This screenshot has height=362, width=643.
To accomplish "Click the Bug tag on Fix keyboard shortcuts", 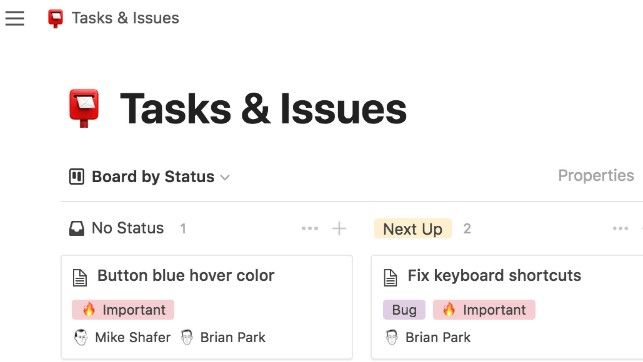I will 404,310.
